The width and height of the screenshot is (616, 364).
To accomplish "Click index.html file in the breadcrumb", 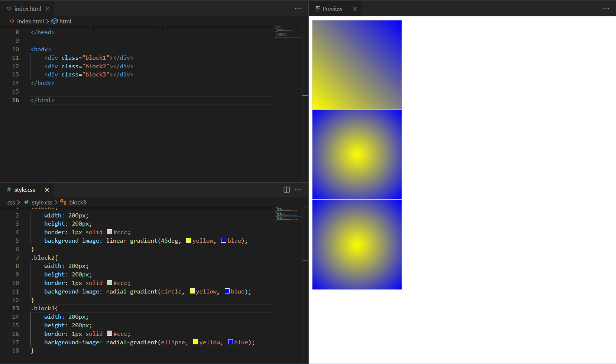I will [x=30, y=22].
